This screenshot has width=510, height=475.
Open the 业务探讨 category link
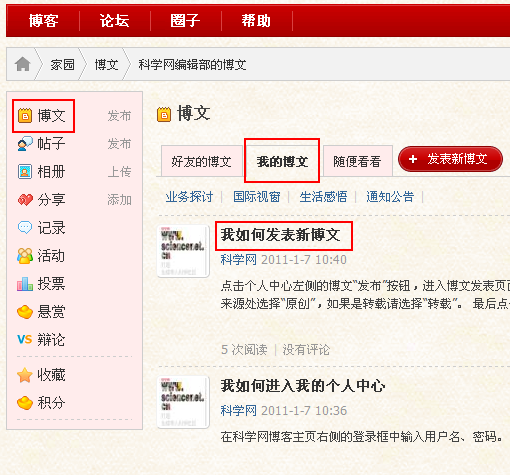click(189, 197)
